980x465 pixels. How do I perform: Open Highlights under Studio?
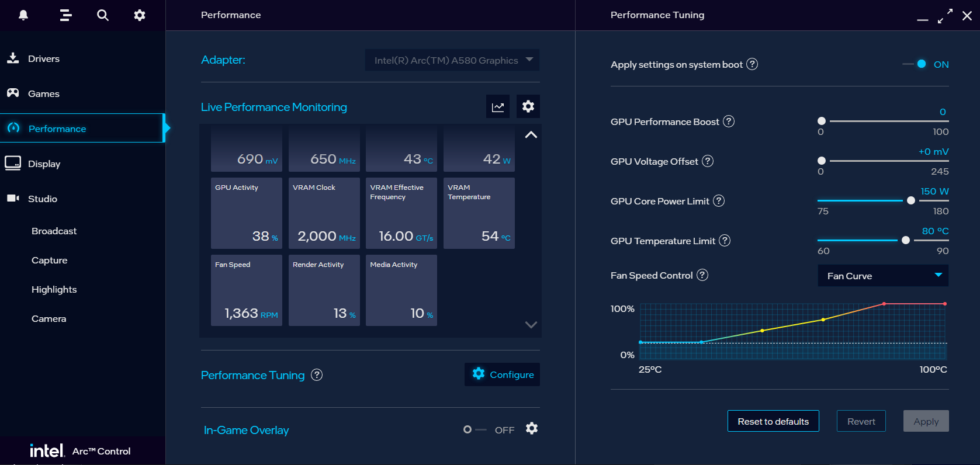coord(54,289)
